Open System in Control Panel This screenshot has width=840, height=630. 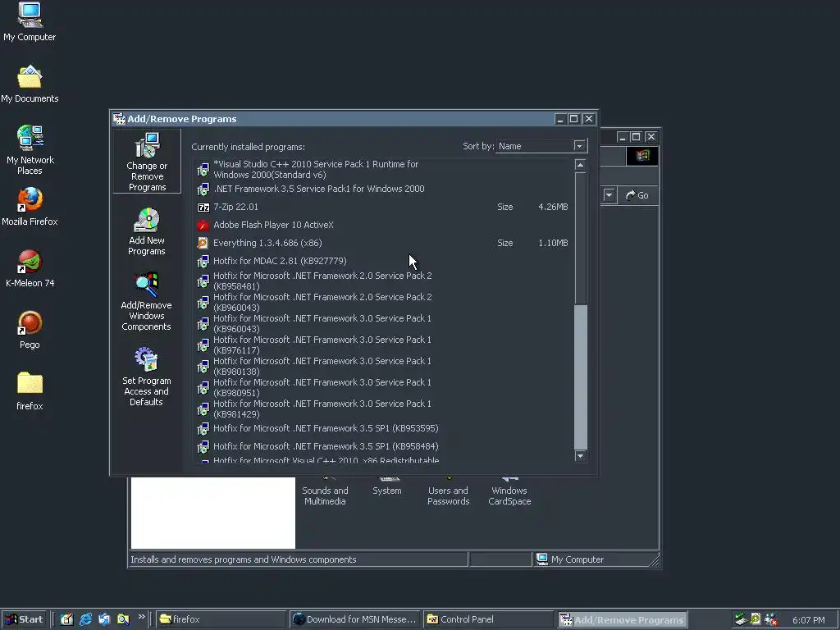click(387, 486)
